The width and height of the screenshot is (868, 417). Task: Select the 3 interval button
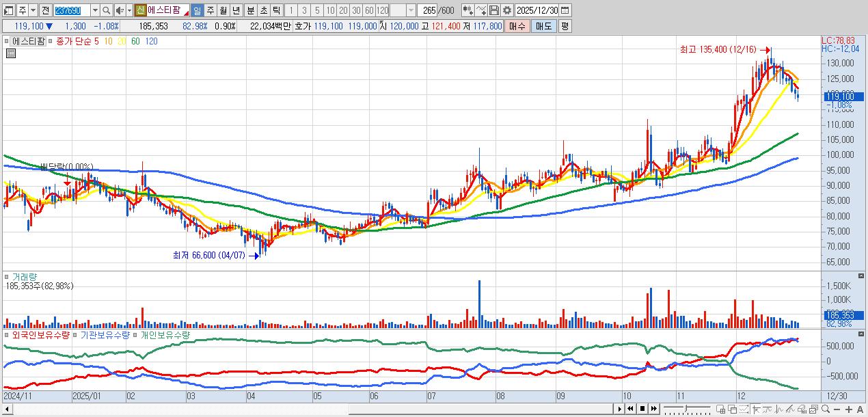pos(304,10)
